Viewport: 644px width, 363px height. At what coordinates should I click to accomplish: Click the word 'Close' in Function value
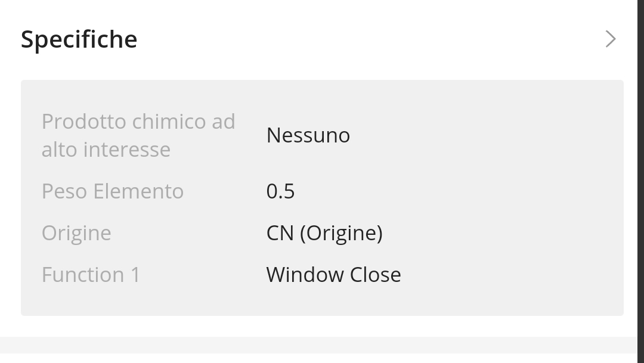click(375, 274)
